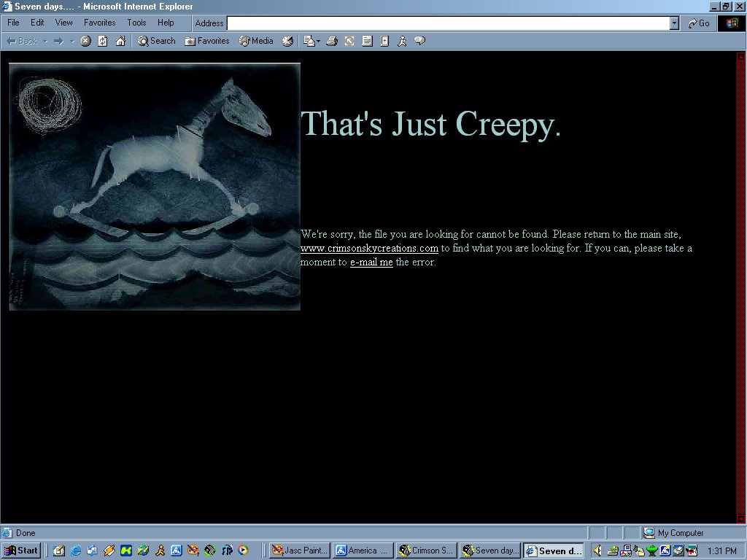Go to the Home page icon

120,41
